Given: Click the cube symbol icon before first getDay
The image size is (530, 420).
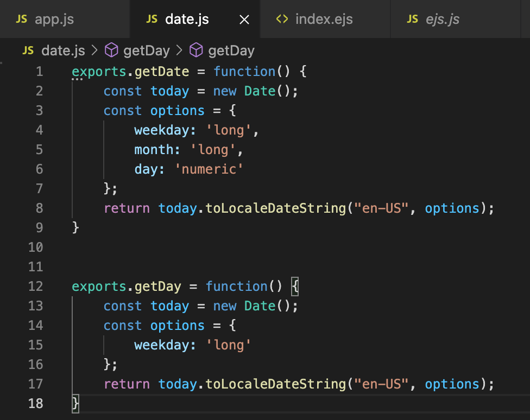Looking at the screenshot, I should click(x=111, y=50).
